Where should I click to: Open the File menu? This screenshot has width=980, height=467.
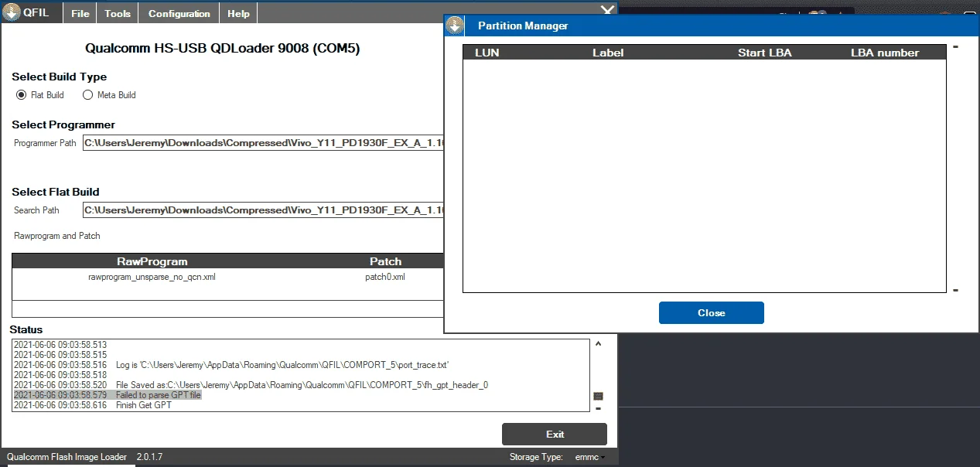pos(80,13)
